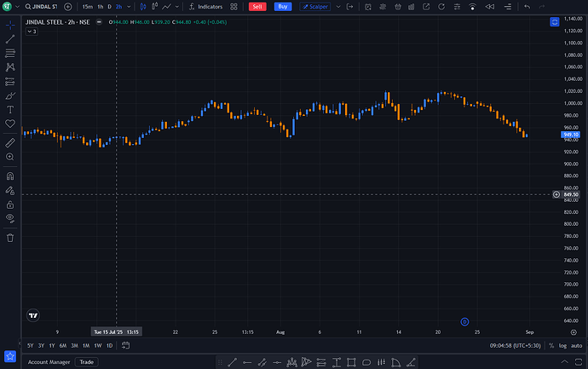Create an alert with alarm clock icon
The height and width of the screenshot is (369, 588).
(368, 7)
